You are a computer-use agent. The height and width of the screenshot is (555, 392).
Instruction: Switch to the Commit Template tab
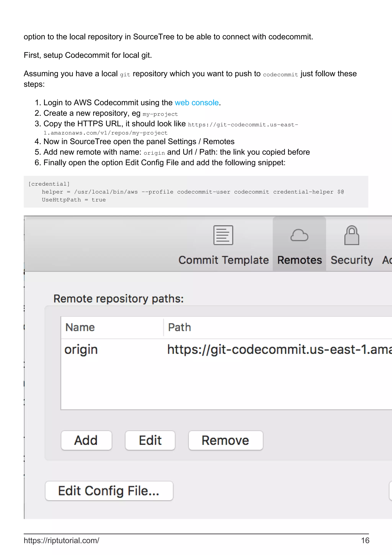(x=224, y=260)
